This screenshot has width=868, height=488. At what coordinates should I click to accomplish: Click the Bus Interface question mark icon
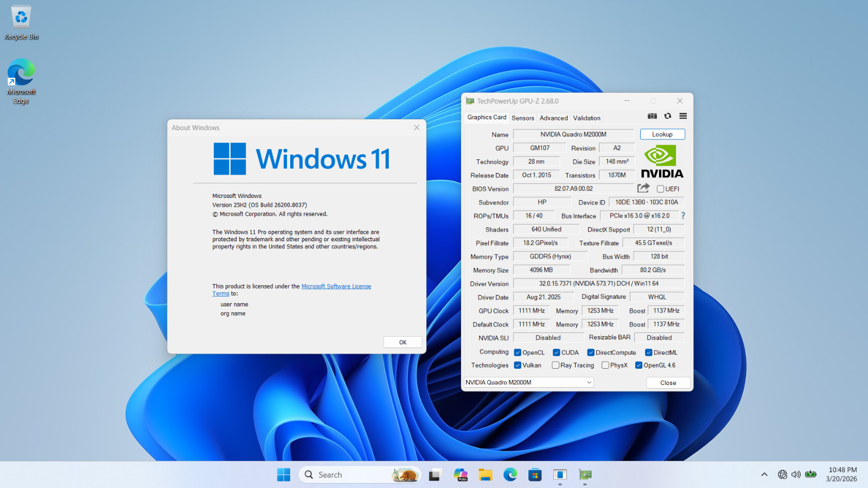tap(683, 216)
